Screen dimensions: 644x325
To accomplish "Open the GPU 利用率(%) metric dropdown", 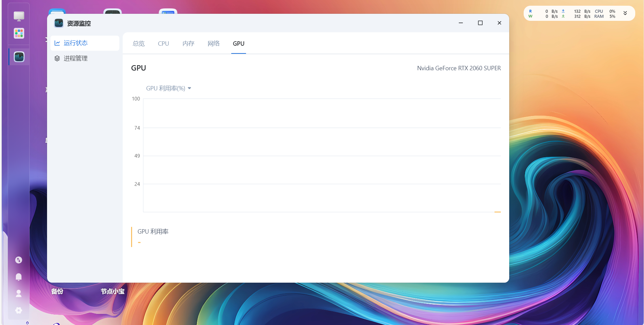I will point(168,88).
